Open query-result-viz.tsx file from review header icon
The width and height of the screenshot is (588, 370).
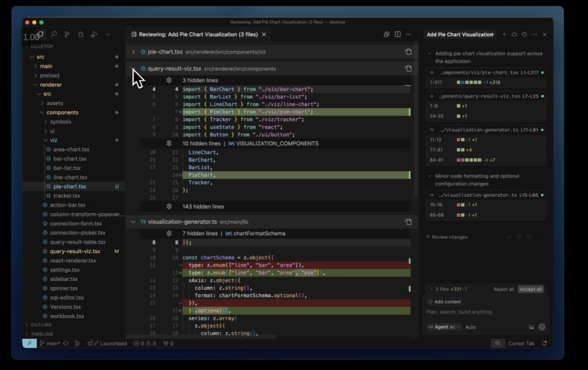pos(408,69)
